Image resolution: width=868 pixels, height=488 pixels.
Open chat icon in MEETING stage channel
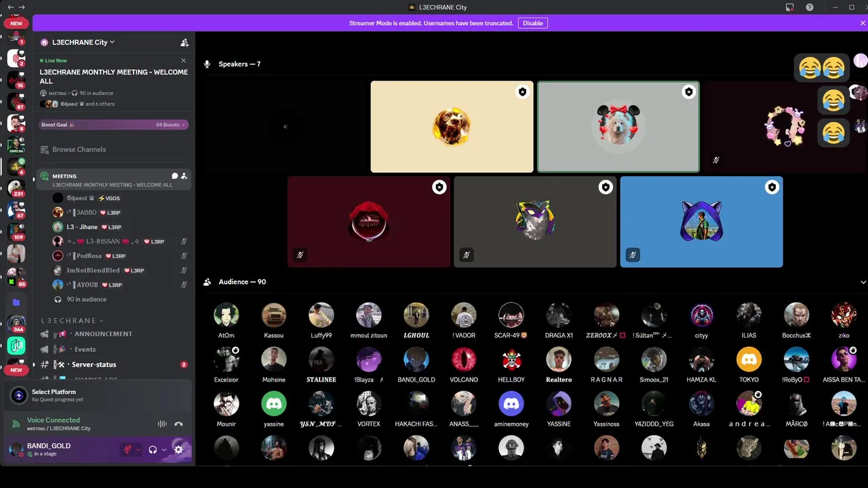(x=175, y=176)
